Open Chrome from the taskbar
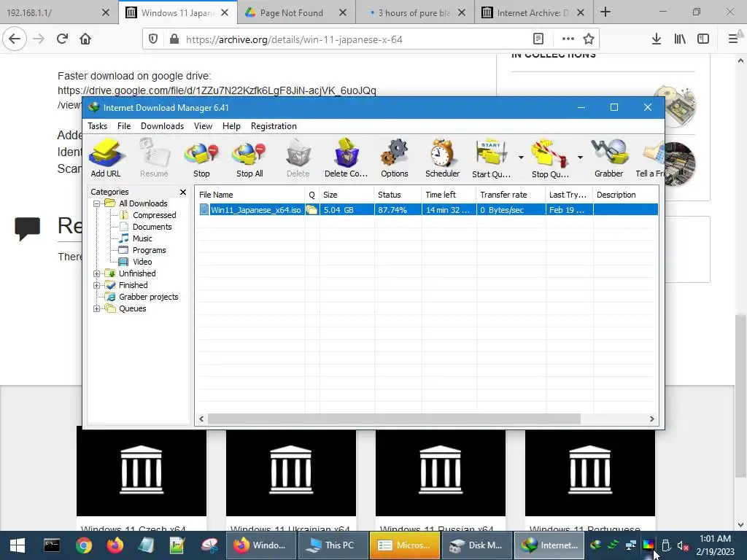Viewport: 747px width, 560px height. pyautogui.click(x=84, y=545)
